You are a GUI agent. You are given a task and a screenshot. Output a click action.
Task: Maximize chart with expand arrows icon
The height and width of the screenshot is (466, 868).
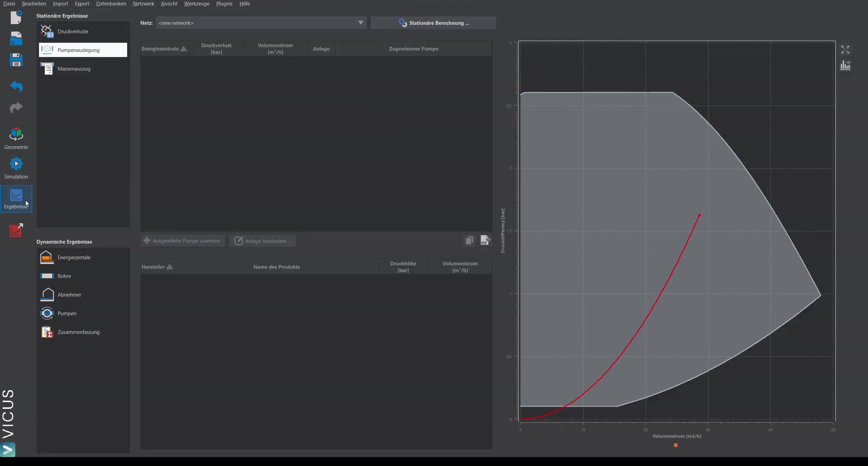[845, 49]
